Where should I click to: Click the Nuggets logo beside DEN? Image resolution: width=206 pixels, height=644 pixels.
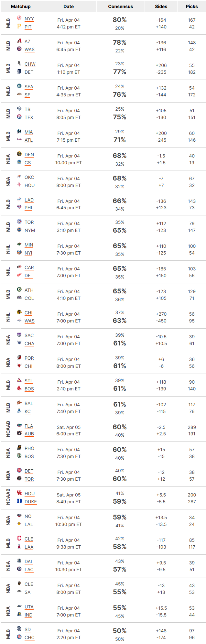pos(19,154)
